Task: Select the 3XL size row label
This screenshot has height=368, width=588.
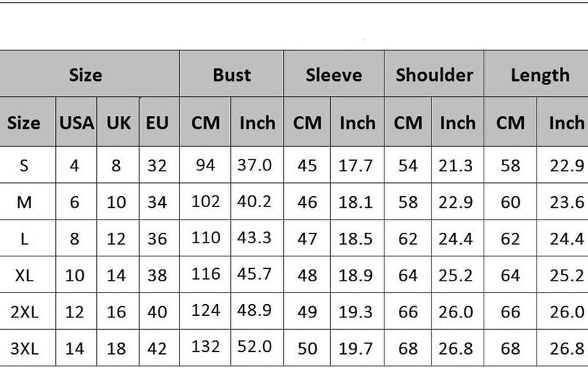Action: pos(24,347)
